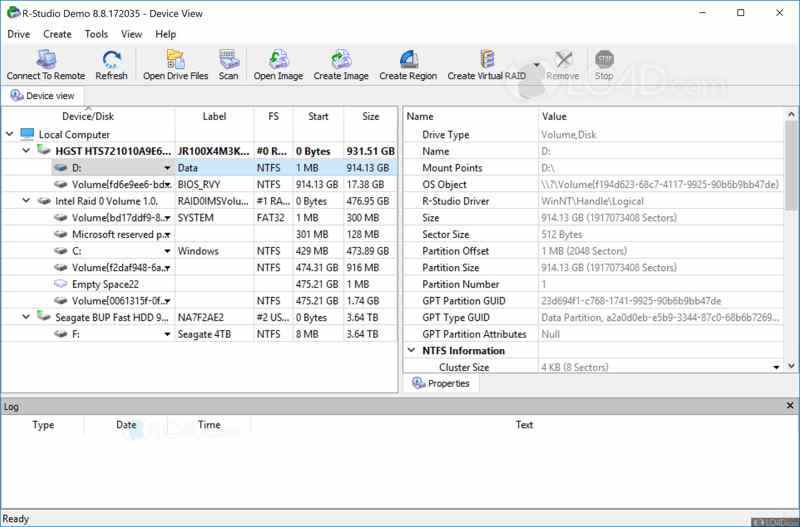Collapse the Local Computer tree node
This screenshot has height=527, width=800.
pyautogui.click(x=10, y=134)
